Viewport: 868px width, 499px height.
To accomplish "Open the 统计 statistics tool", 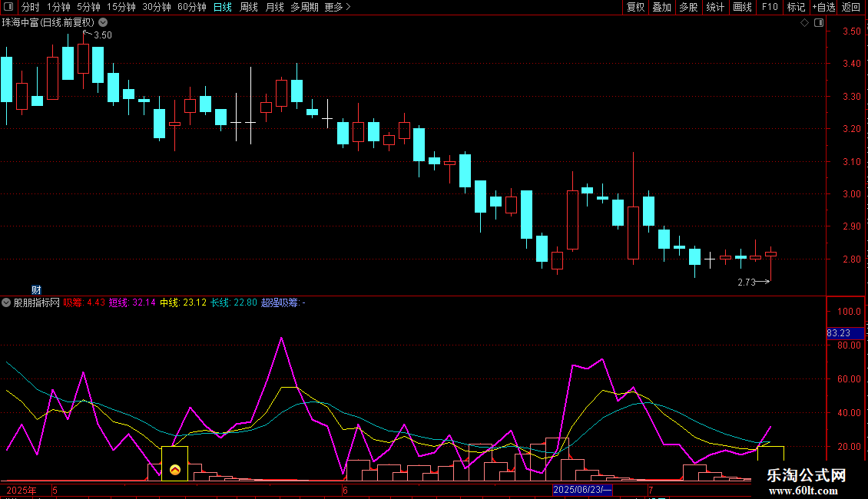I will [x=715, y=7].
